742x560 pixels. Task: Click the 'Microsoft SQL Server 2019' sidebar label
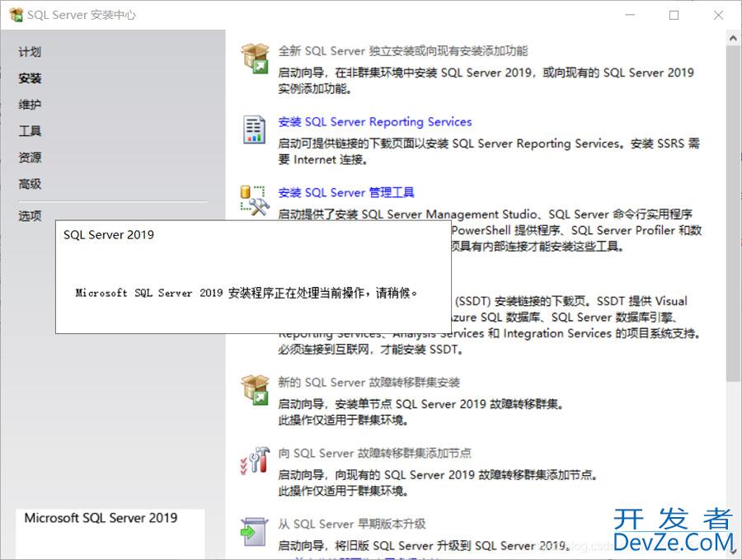(x=101, y=518)
